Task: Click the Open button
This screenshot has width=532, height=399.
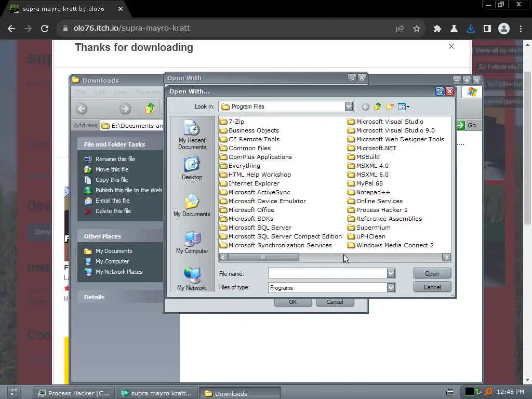Action: (x=432, y=273)
